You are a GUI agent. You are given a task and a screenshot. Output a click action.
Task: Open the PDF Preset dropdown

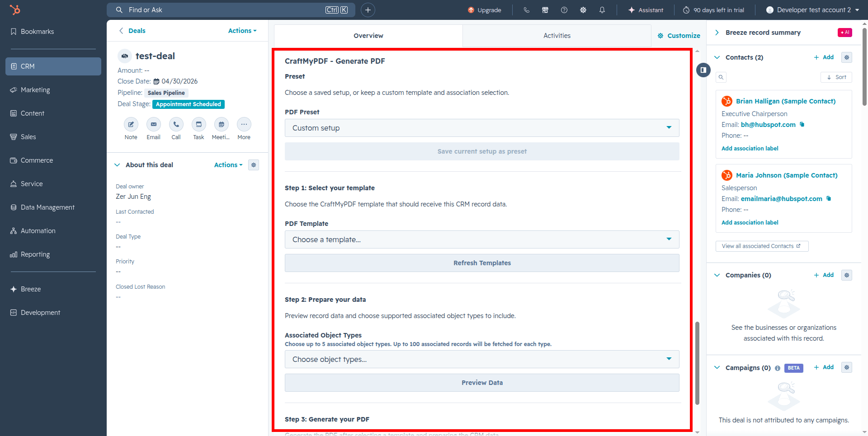(x=482, y=128)
